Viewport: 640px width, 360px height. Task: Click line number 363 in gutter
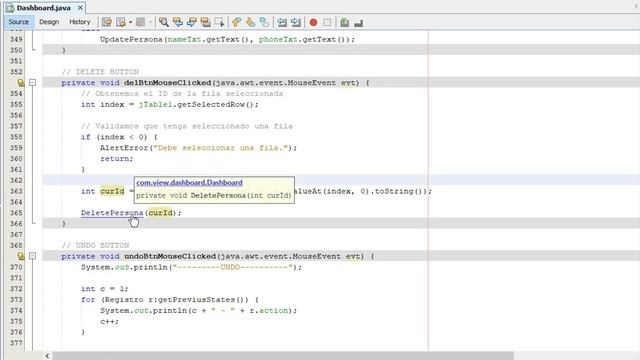(x=16, y=191)
